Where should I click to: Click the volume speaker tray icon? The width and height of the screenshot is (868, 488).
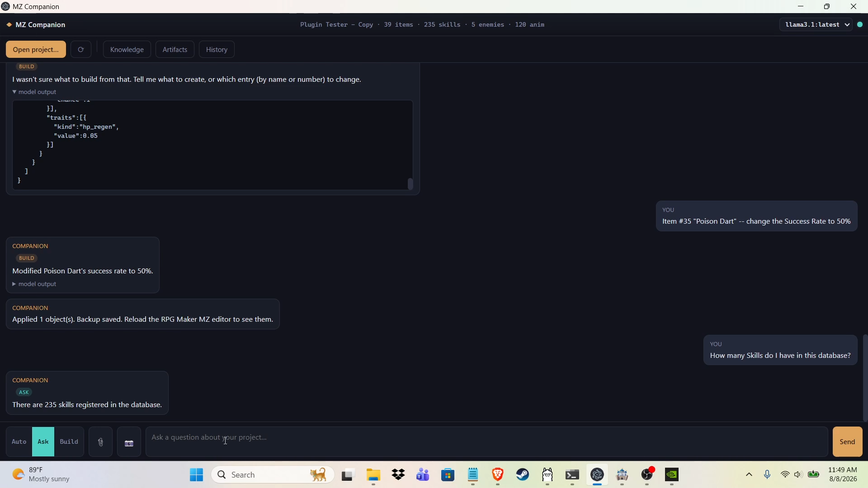[798, 475]
